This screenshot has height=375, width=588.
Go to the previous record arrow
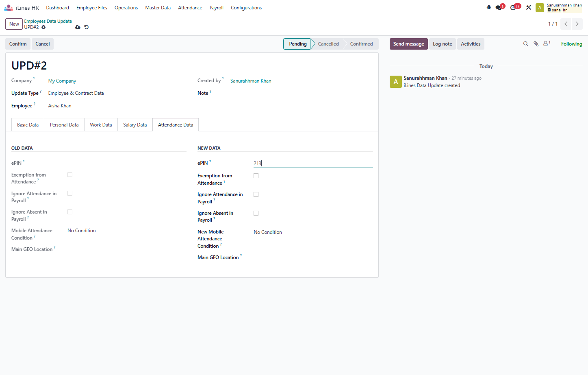pos(566,24)
